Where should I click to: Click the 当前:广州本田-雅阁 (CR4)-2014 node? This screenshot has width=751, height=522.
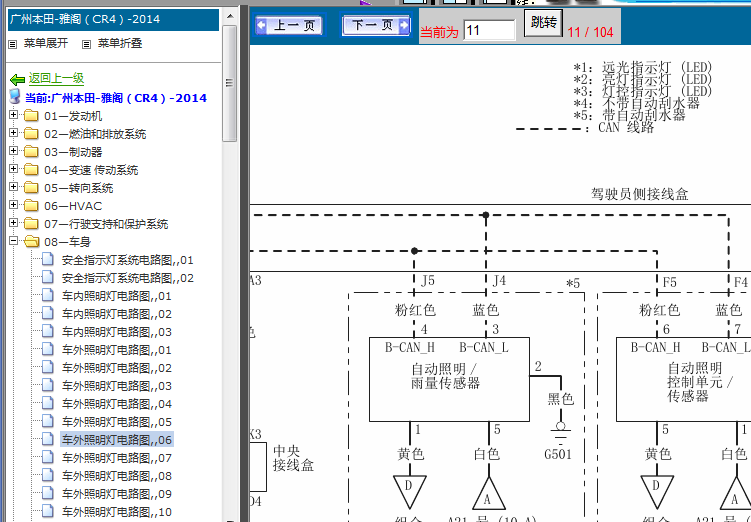(116, 98)
